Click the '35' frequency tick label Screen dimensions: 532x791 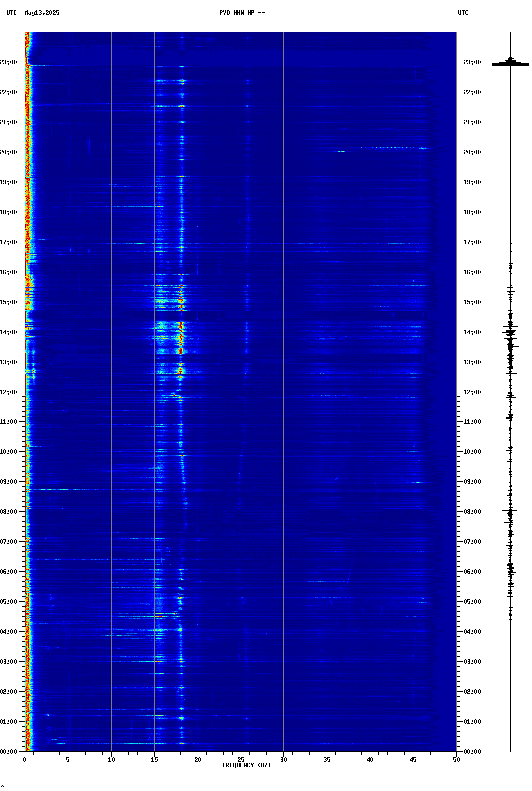point(327,760)
